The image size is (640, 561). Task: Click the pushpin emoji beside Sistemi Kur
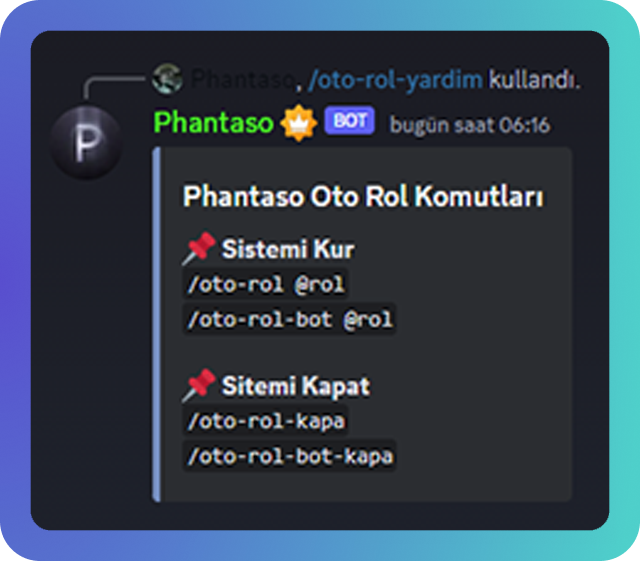coord(199,248)
